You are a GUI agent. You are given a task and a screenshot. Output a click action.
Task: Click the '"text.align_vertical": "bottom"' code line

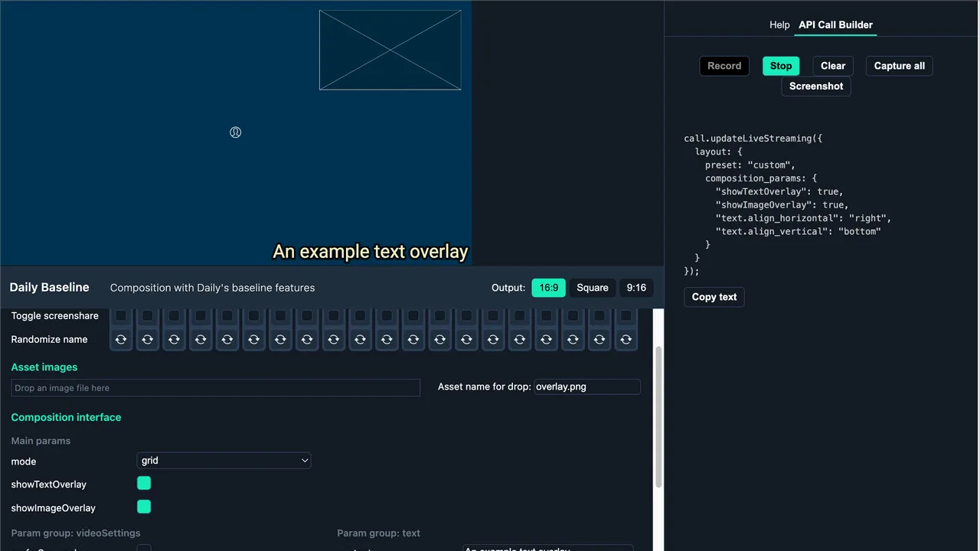pos(799,231)
